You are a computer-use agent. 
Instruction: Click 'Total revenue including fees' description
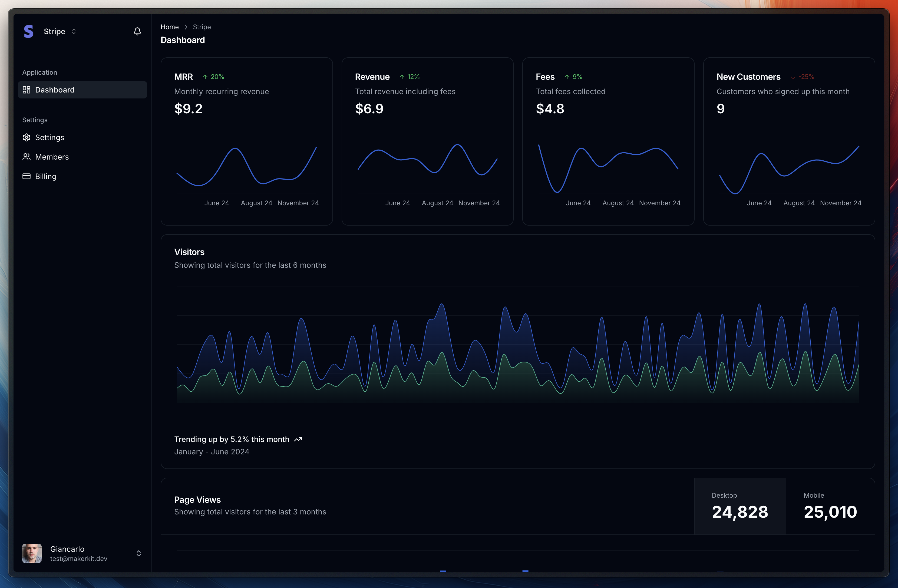pyautogui.click(x=405, y=92)
